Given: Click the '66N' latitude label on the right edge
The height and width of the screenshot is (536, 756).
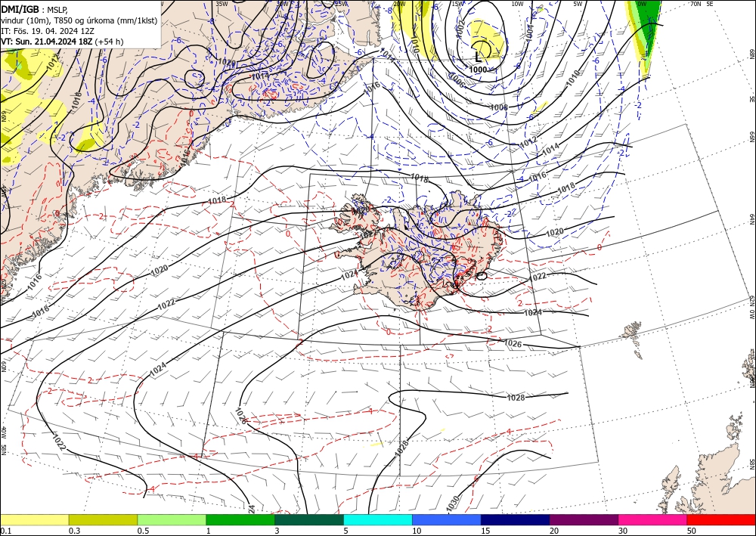Looking at the screenshot, I should click(x=751, y=138).
